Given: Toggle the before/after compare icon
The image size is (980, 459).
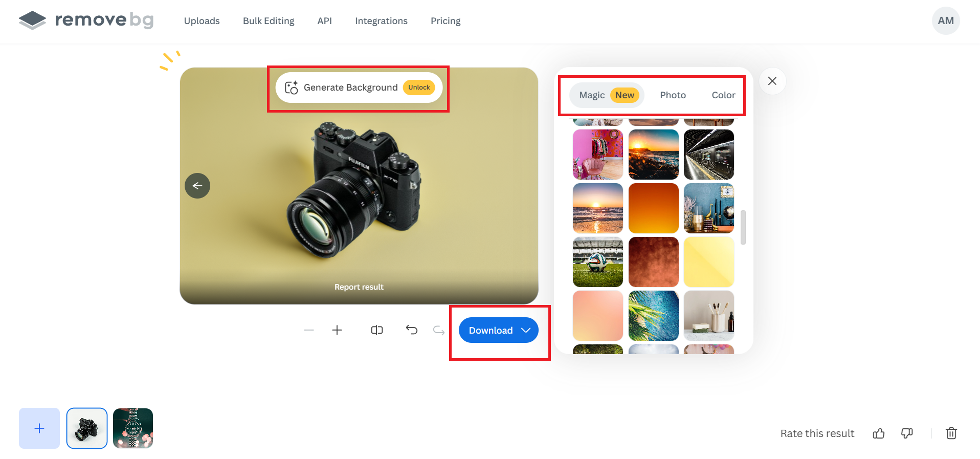Looking at the screenshot, I should pos(377,331).
